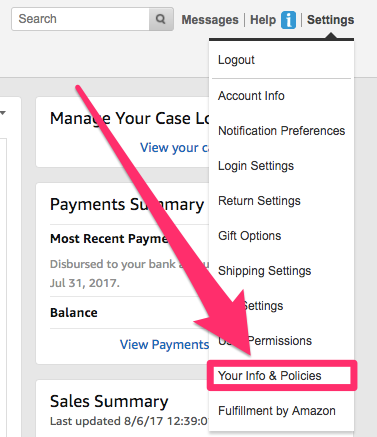Select Account Info menu entry
Screen dimensions: 377x437
(251, 96)
